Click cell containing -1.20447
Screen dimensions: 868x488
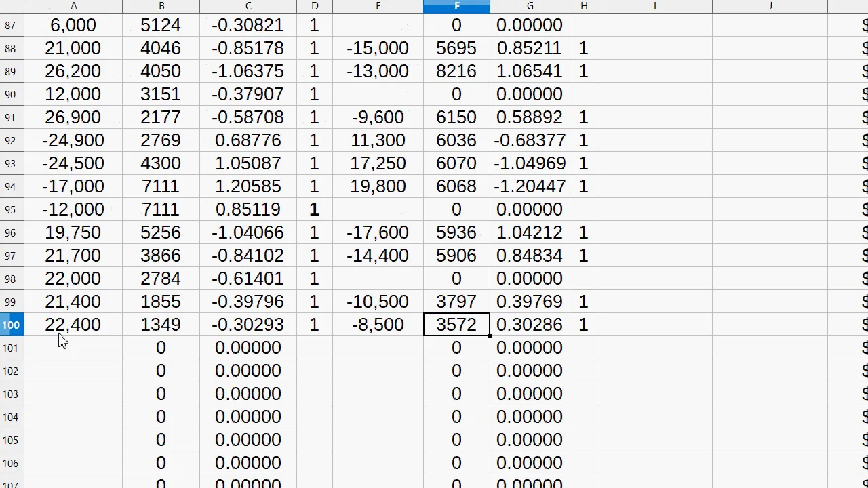point(530,186)
